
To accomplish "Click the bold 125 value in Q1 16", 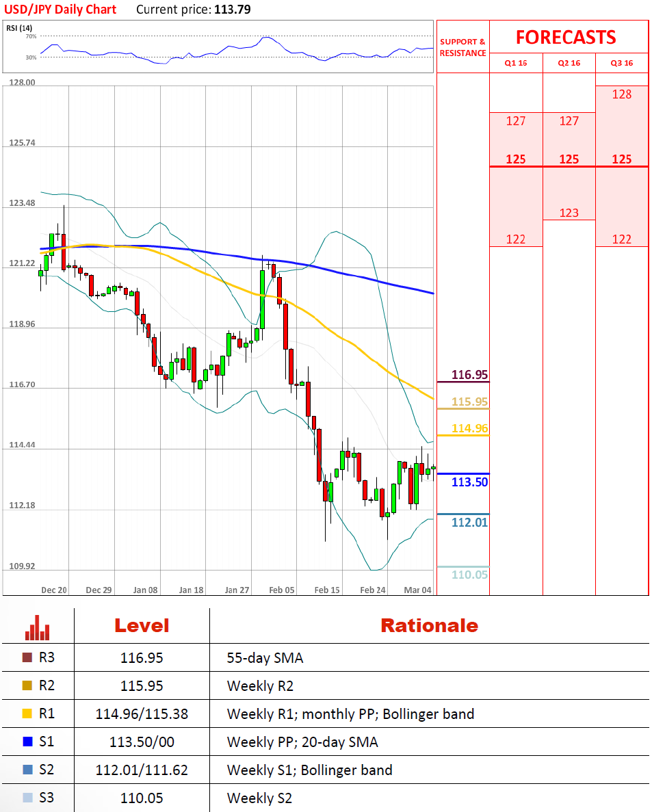I will point(516,159).
